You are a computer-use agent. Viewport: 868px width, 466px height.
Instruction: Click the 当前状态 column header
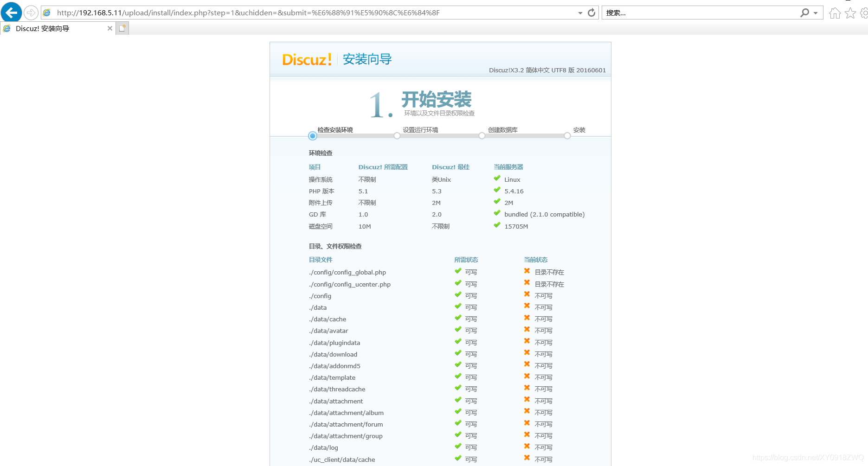[536, 260]
